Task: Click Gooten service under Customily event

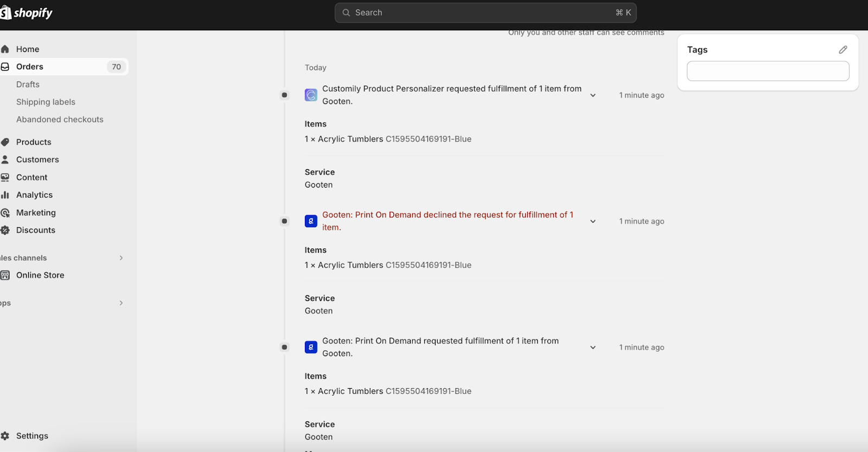Action: tap(319, 185)
